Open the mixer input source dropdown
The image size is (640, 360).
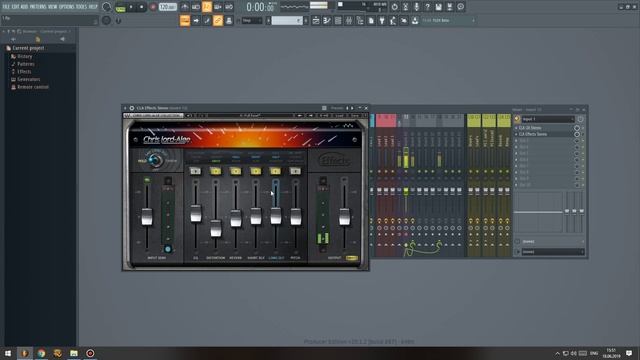[x=548, y=119]
